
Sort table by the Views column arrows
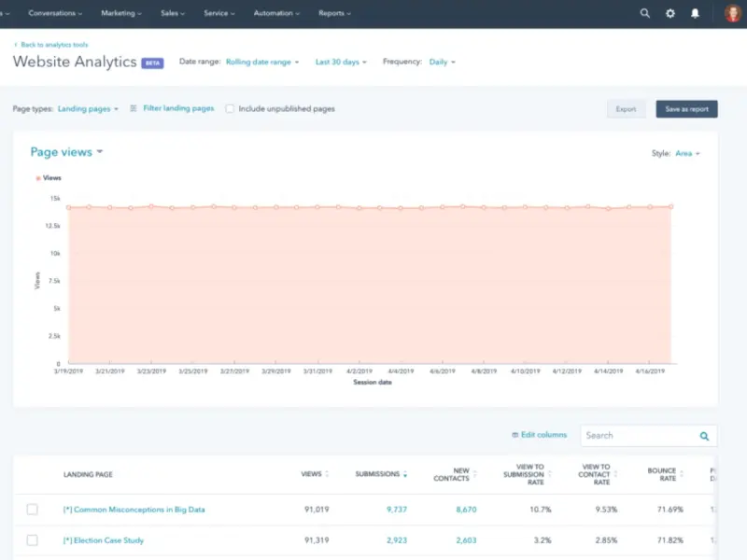tap(327, 474)
